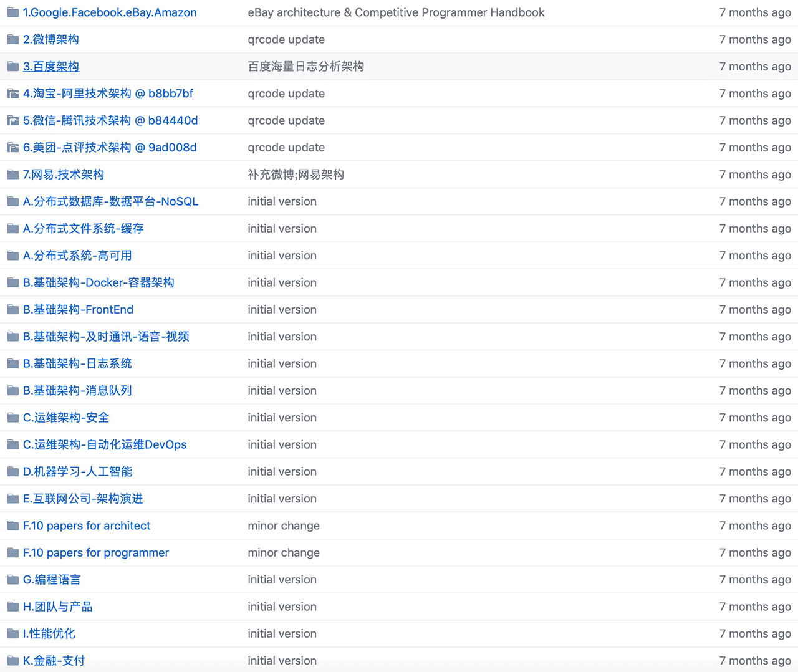Click folder icon next to D.机器学习-人工智能
Image resolution: width=798 pixels, height=672 pixels.
pyautogui.click(x=12, y=472)
